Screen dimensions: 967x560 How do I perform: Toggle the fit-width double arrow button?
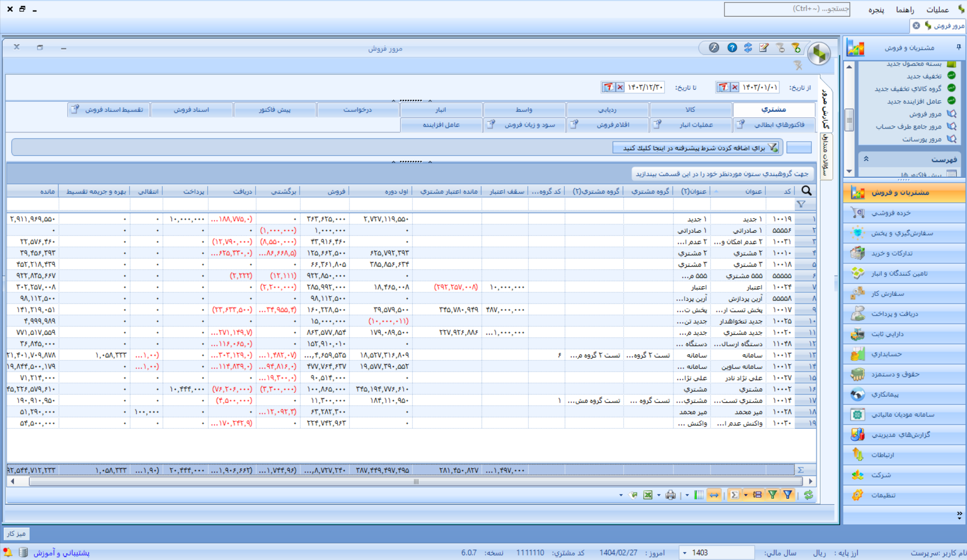[x=714, y=495]
